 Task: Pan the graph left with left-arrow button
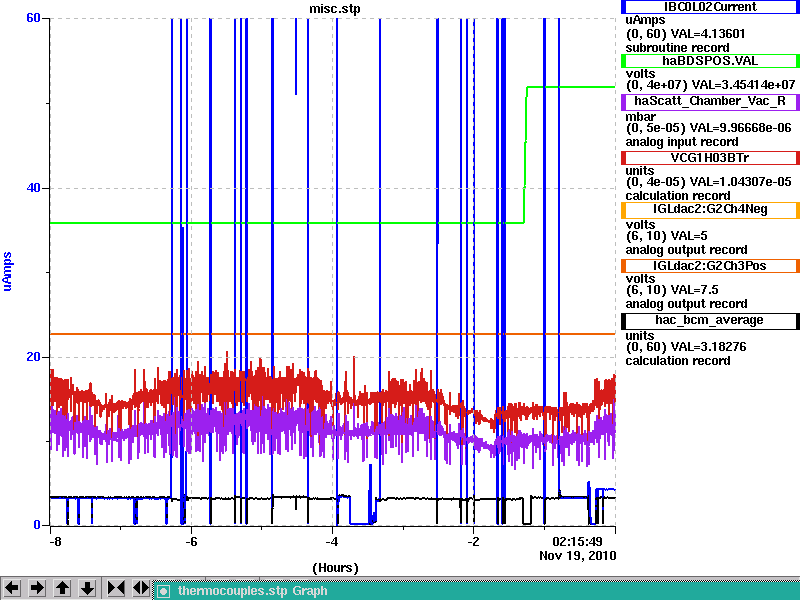(12, 588)
